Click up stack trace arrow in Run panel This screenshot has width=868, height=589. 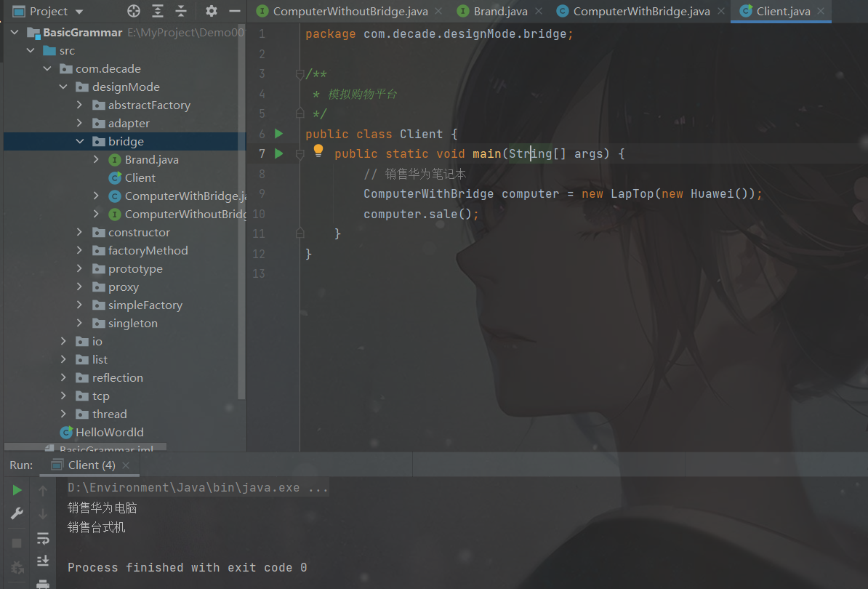[43, 490]
